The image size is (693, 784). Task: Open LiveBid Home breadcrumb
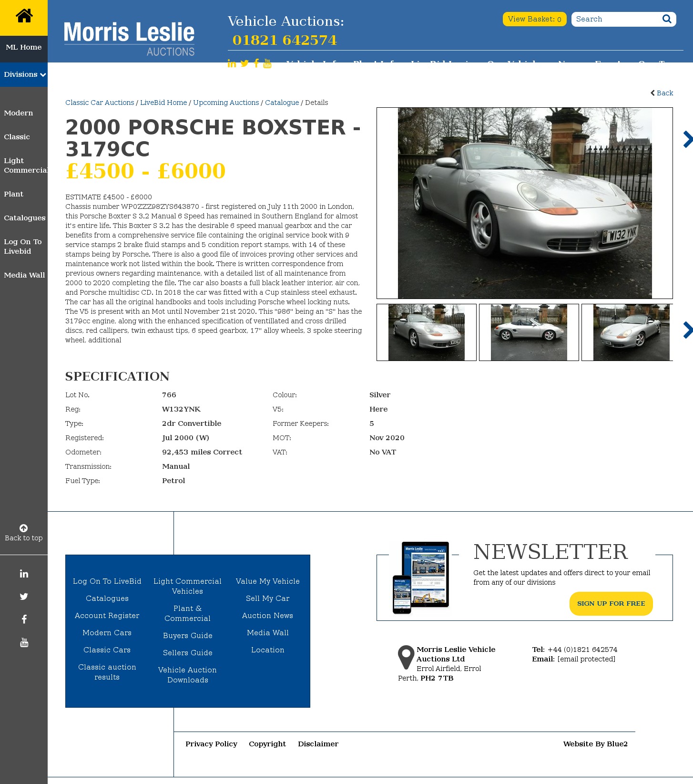163,103
